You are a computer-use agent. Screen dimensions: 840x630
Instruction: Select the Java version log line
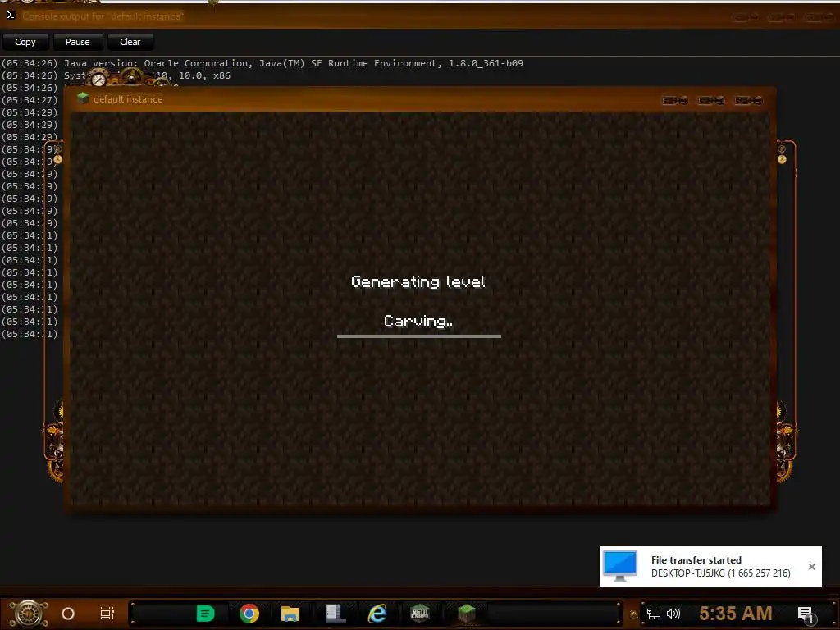262,63
